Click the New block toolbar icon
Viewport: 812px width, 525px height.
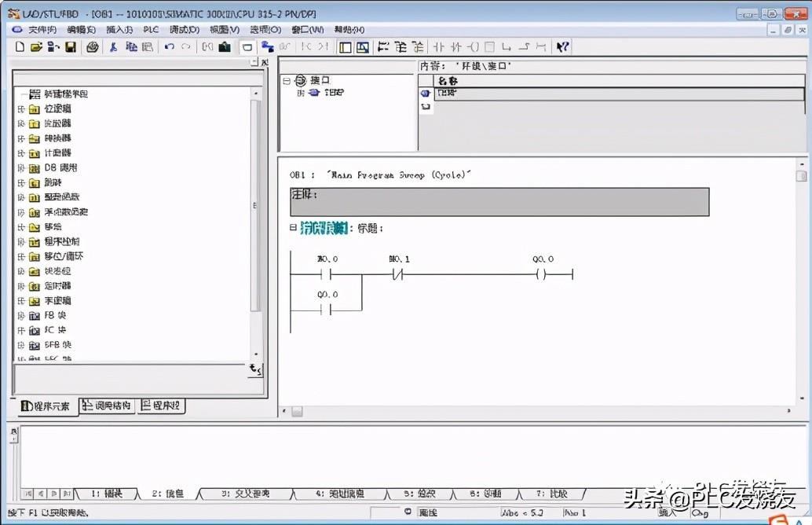(20, 47)
